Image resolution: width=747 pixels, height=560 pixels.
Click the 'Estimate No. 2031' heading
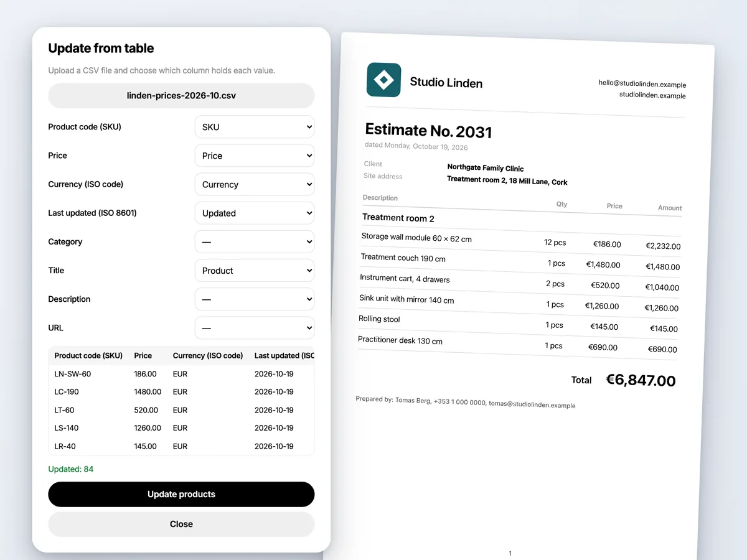point(428,131)
